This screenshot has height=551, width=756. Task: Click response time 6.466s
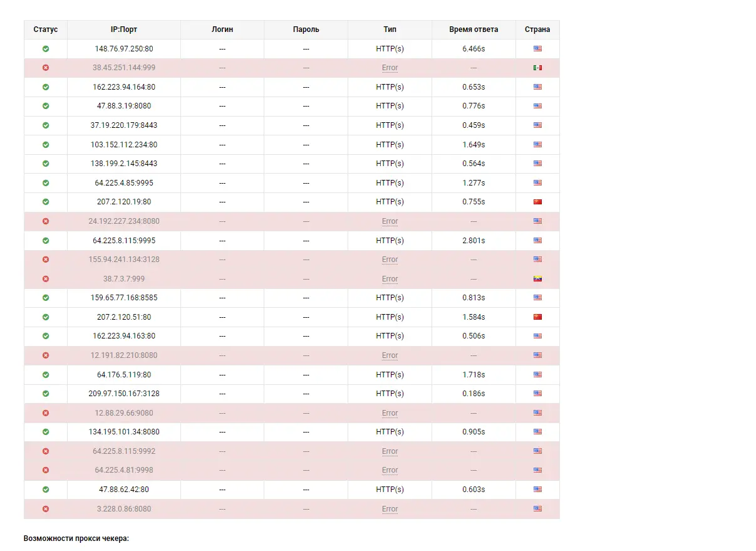point(474,49)
